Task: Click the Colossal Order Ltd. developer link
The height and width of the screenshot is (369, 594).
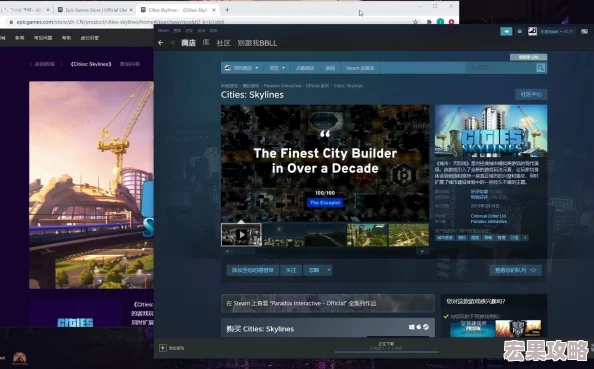Action: point(488,216)
